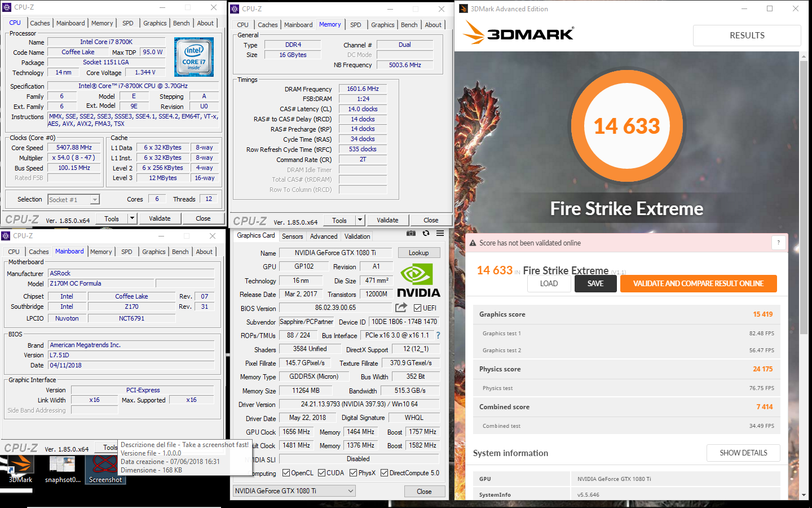The width and height of the screenshot is (812, 508).
Task: Click the Bus Interface question mark icon
Action: pos(438,335)
